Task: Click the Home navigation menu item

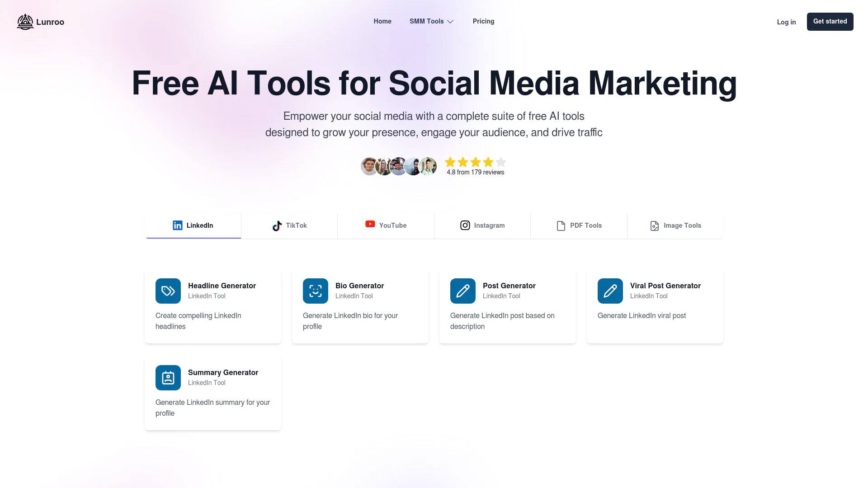Action: point(382,21)
